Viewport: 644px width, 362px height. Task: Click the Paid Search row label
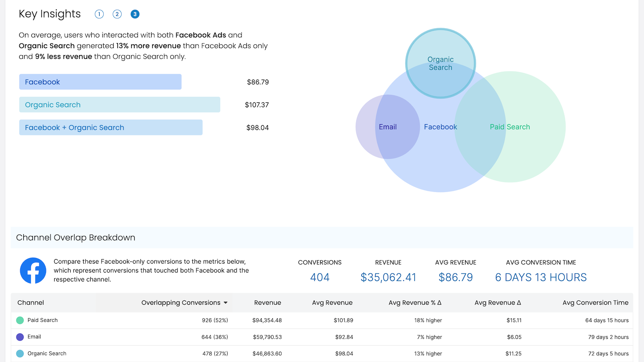pyautogui.click(x=42, y=320)
